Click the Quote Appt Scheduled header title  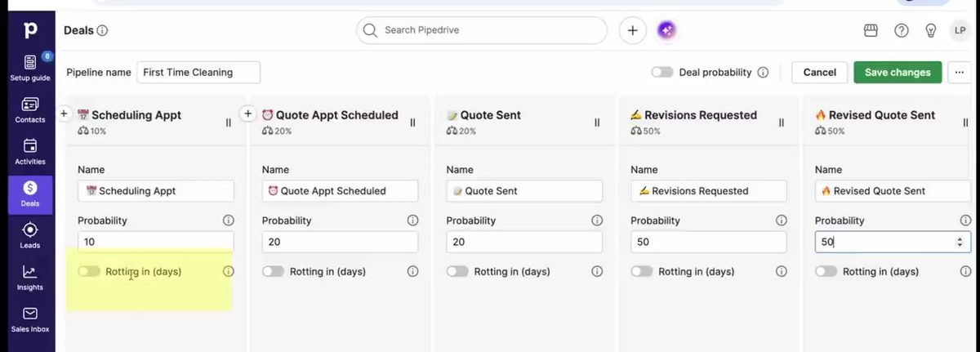(330, 115)
